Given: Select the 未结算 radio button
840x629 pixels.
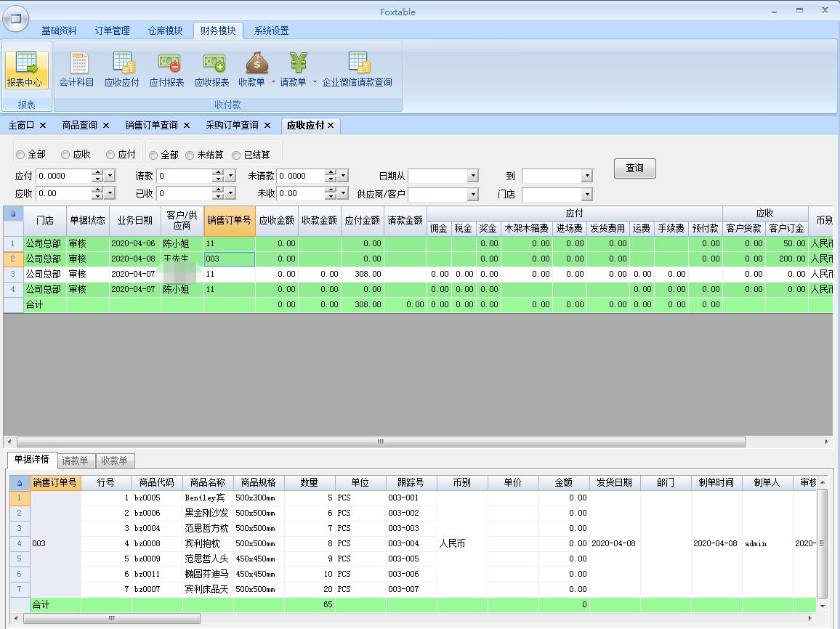Looking at the screenshot, I should coord(190,155).
